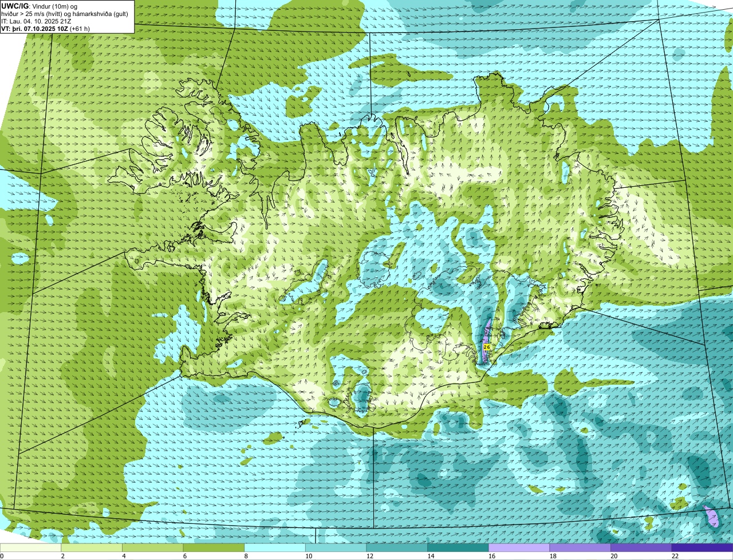Click the 14–16 m/s dark teal legend swatch
733x560 pixels.
coord(458,547)
